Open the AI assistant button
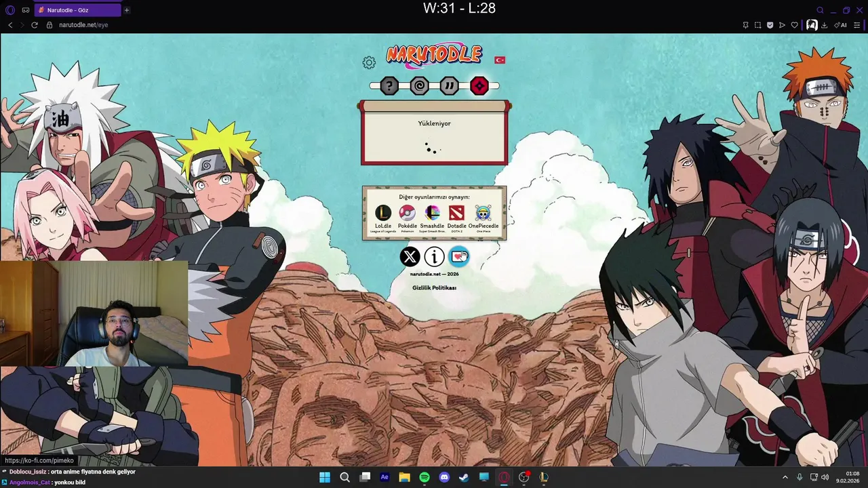The height and width of the screenshot is (488, 868). [x=841, y=25]
